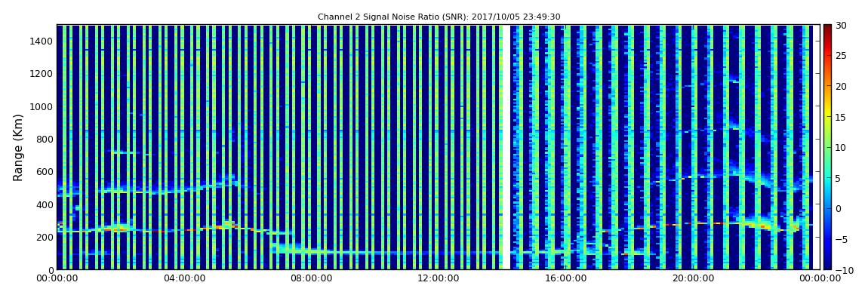Click the white data gap near 14:00
This screenshot has width=868, height=307.
click(x=506, y=147)
